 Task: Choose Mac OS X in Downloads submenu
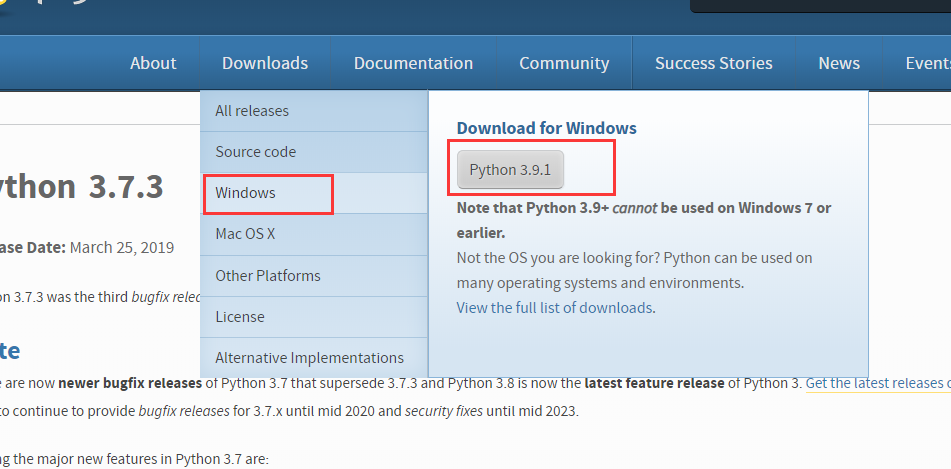pos(314,234)
